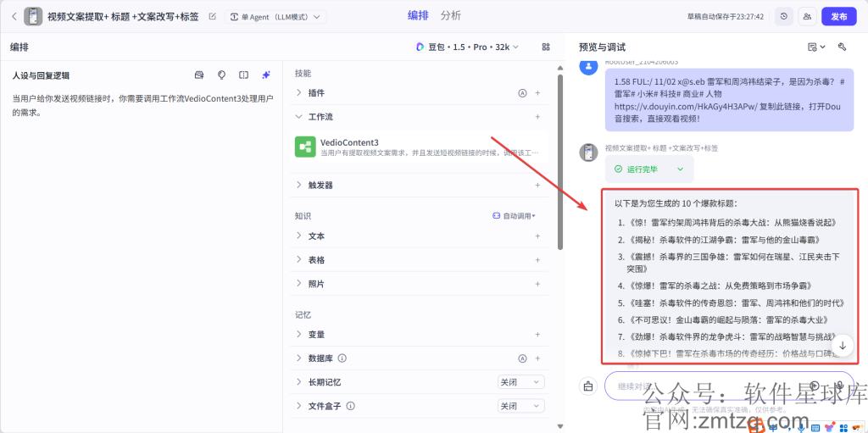This screenshot has height=433, width=868.
Task: Click the grid layout icon next to the model selector
Action: coord(547,47)
